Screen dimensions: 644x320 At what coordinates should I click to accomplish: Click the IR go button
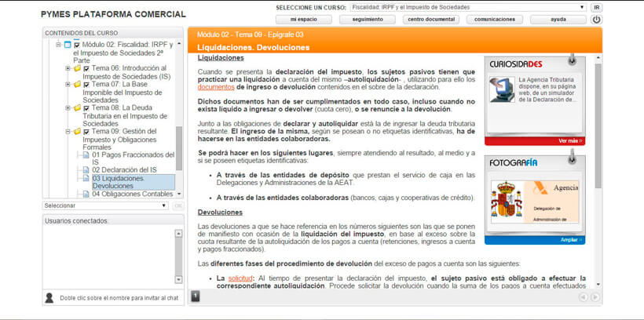(x=596, y=7)
